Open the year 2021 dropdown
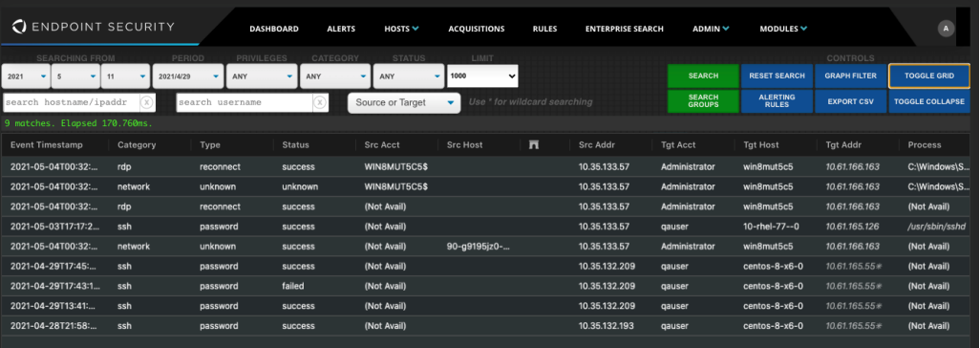 point(26,76)
